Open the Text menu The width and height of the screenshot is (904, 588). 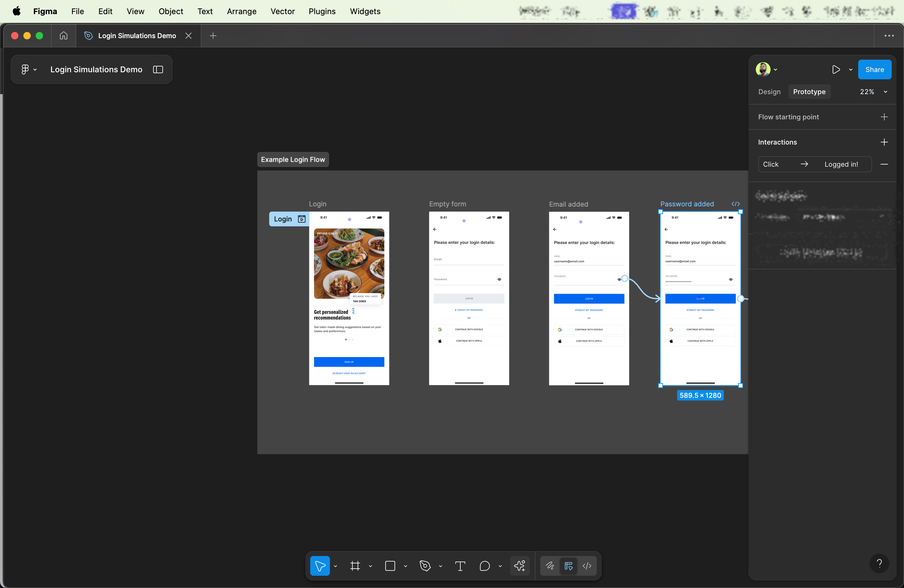click(x=205, y=11)
